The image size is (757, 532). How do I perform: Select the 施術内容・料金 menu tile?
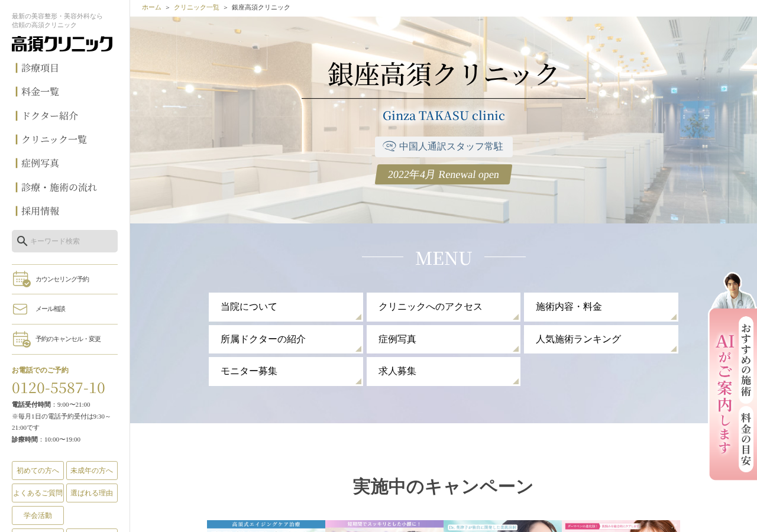(x=601, y=307)
